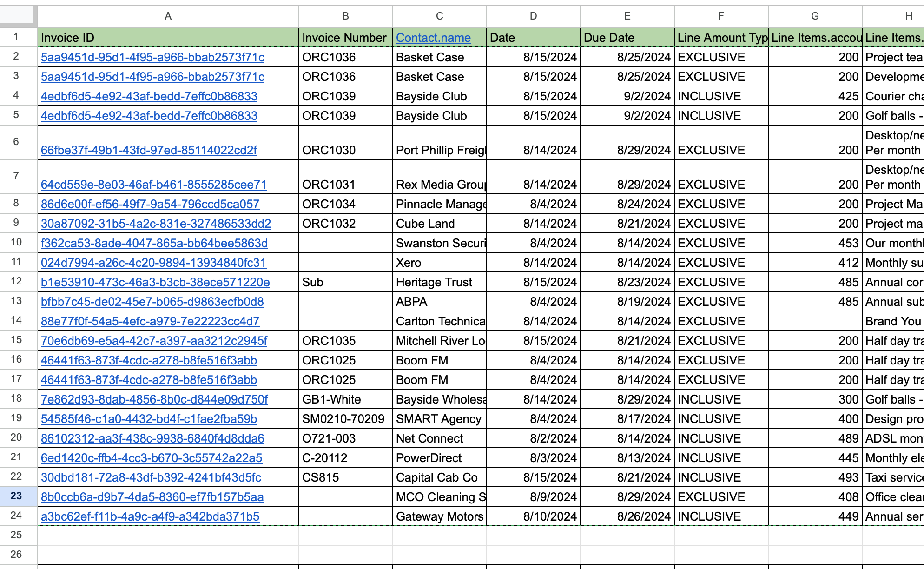This screenshot has width=924, height=569.
Task: Open invoice link 30dbd181-72a8-43df-b392-4241bf43d5fc
Action: 151,477
